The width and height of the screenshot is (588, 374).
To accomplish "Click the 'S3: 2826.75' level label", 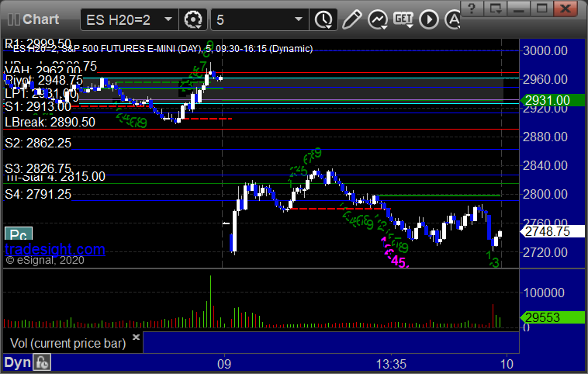I will 38,168.
